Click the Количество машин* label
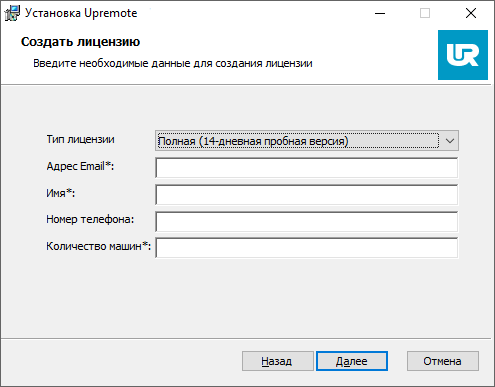The height and width of the screenshot is (387, 495). (x=98, y=246)
